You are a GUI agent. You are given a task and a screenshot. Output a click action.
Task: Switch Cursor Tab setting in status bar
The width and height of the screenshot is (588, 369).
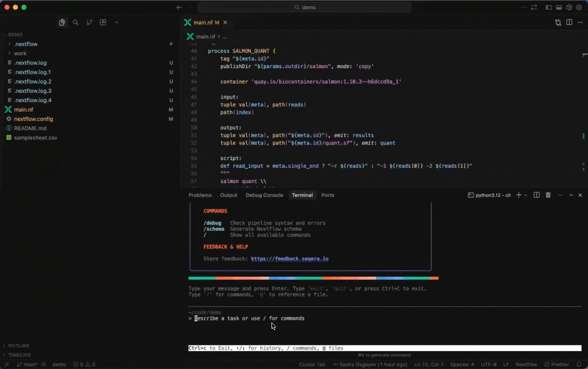(x=312, y=364)
